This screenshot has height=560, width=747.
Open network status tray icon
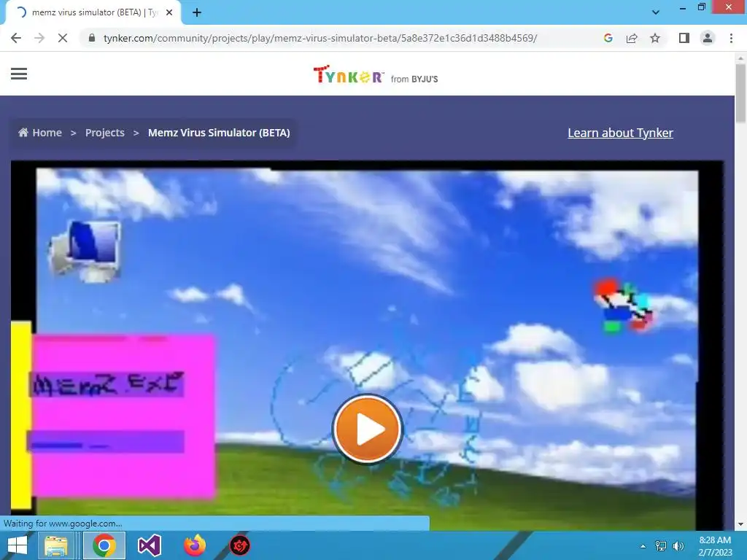[x=661, y=546]
